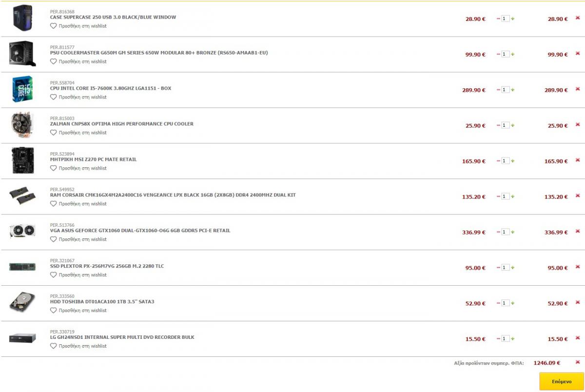Add LG DVD recorder to wishlist
Screen dimensions: 585x392
point(78,346)
